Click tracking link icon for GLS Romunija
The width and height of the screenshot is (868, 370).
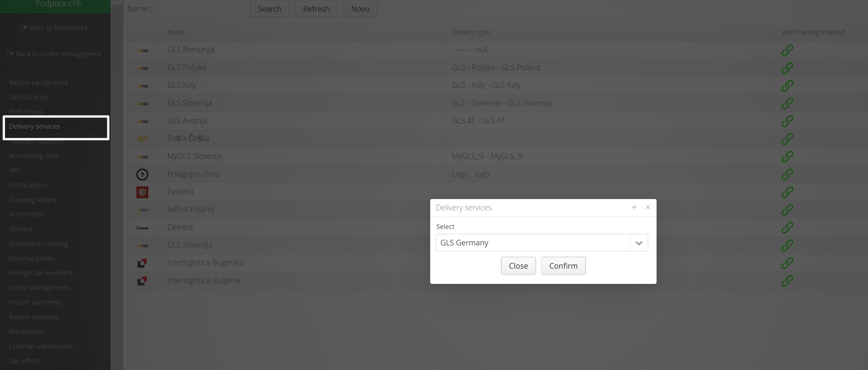coord(787,50)
